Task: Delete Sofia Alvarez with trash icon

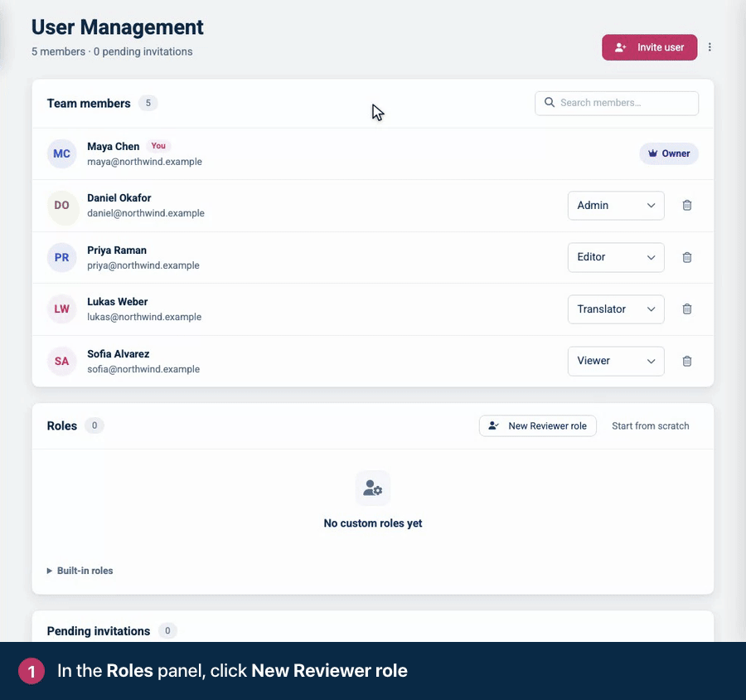Action: 687,361
